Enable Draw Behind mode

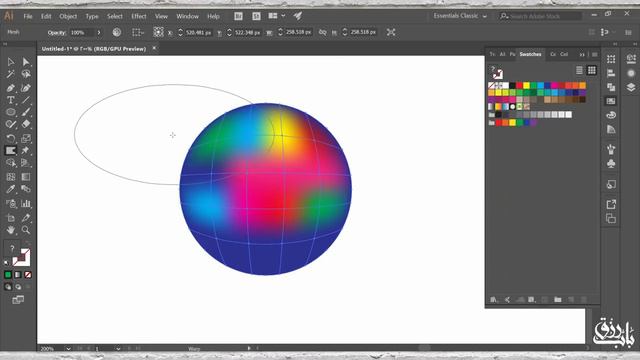point(18,287)
